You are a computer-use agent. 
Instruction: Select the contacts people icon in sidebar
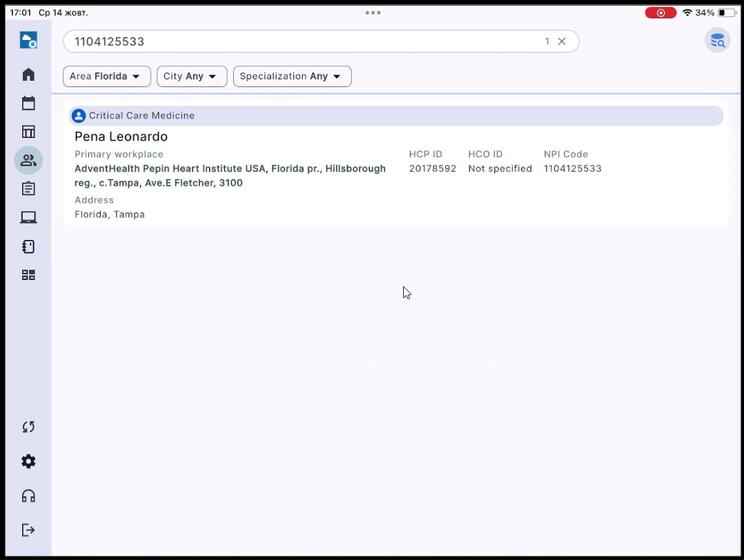(28, 160)
